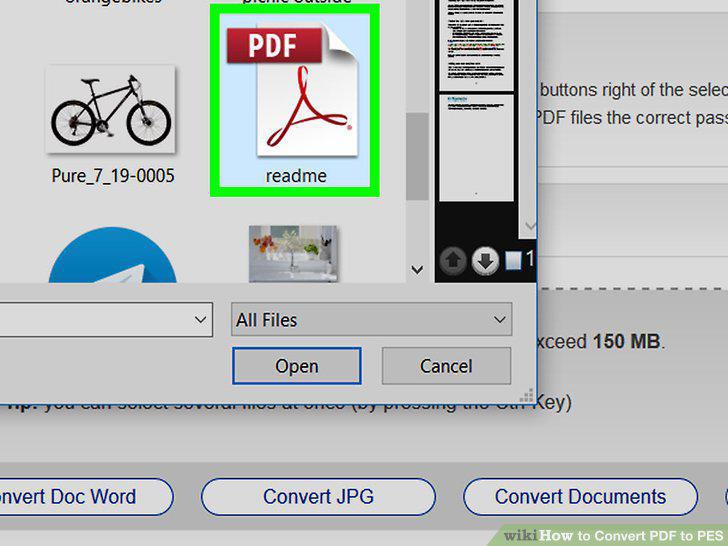Click the Cancel button

coord(446,366)
